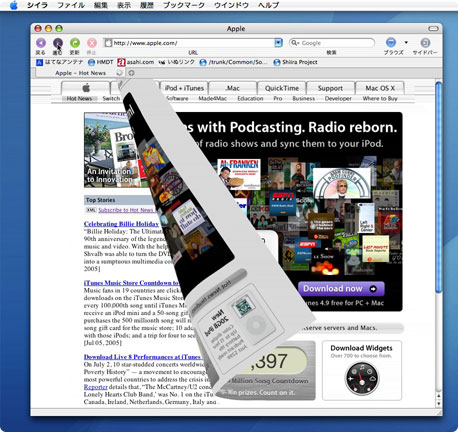Click the page icon in URL field
The width and height of the screenshot is (458, 432).
coord(108,43)
